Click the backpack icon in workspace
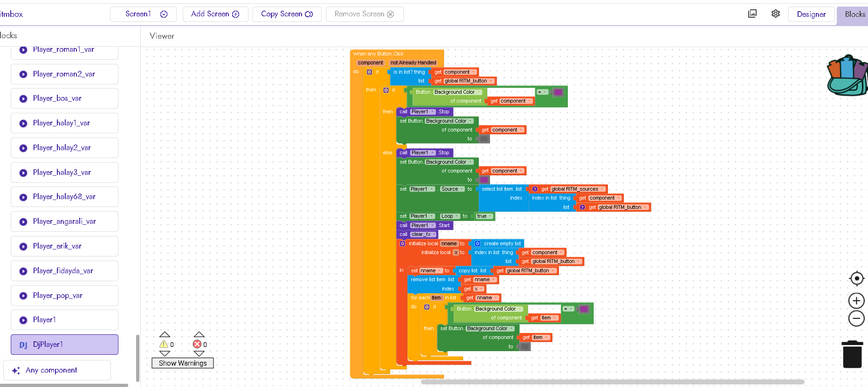The height and width of the screenshot is (387, 868). tap(847, 76)
